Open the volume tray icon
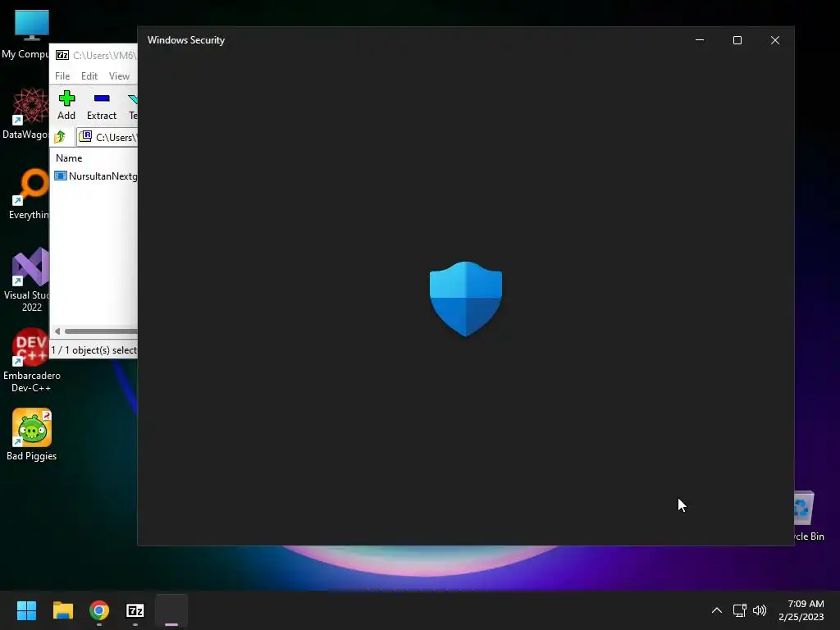Viewport: 840px width, 630px height. tap(760, 610)
